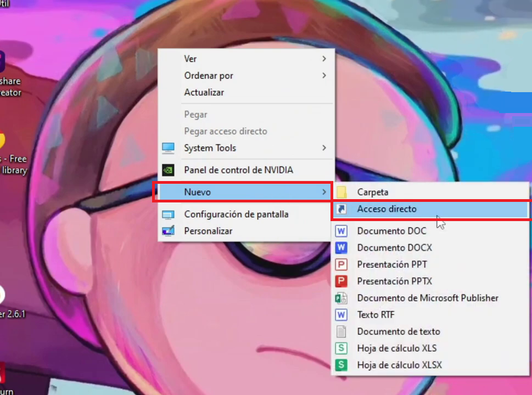Expand the arrow beside System Tools
This screenshot has height=395, width=532.
[x=324, y=148]
